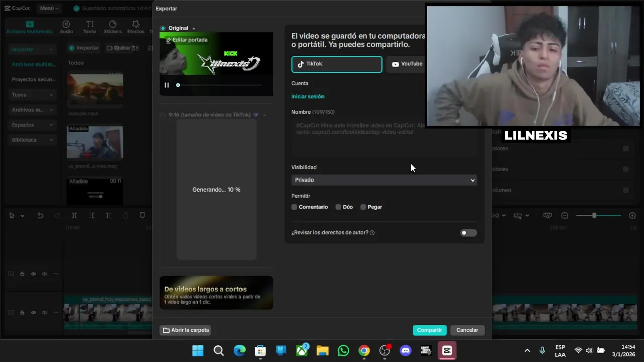Select the Original export radio option

point(163,28)
